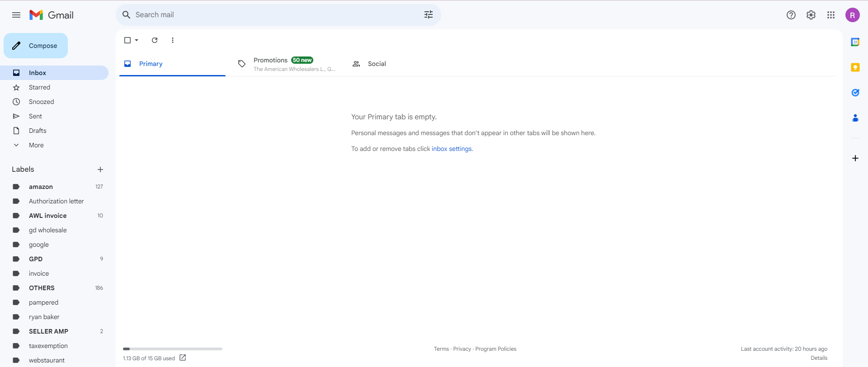This screenshot has height=367, width=868.
Task: Open Google Tasks side panel
Action: pos(855,93)
